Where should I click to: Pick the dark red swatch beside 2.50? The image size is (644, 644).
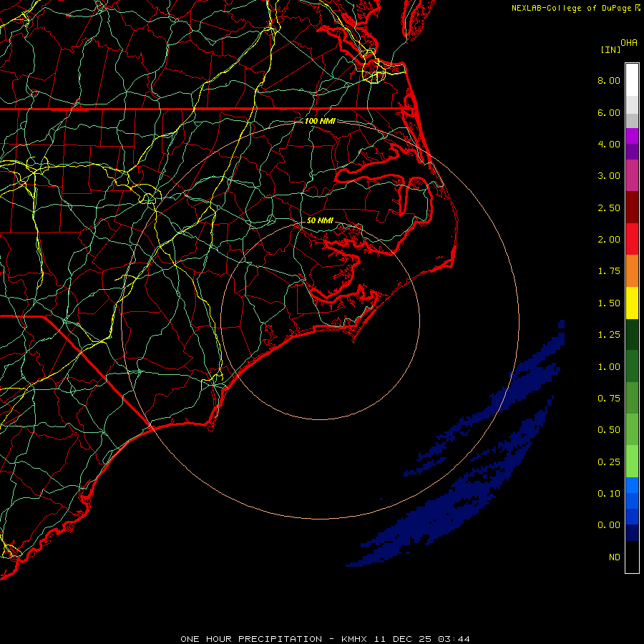(x=632, y=208)
